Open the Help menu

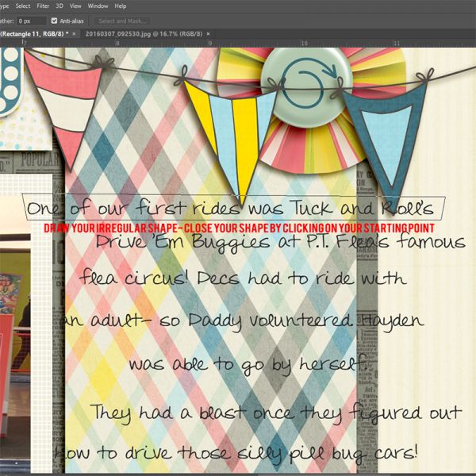(121, 6)
